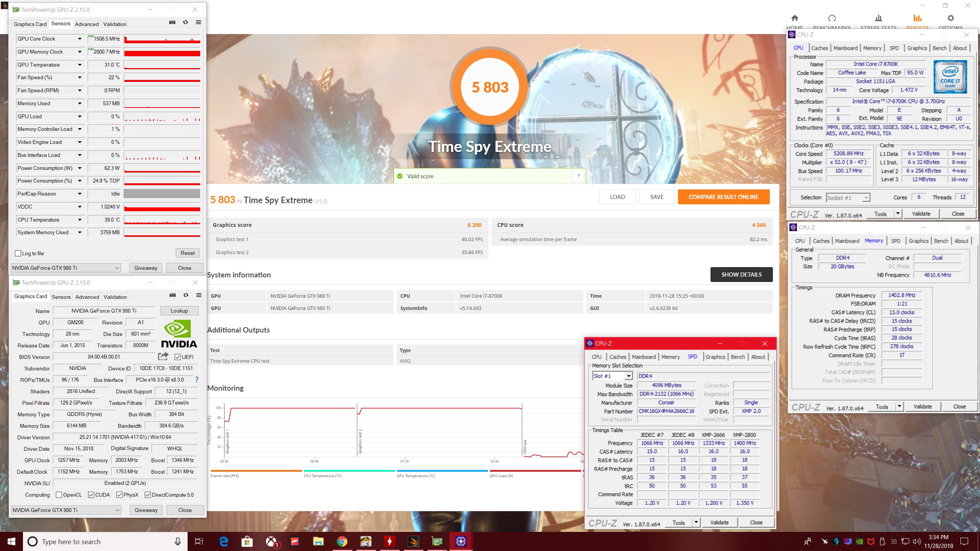Open the notification center icon
The image size is (980, 551).
pos(964,541)
